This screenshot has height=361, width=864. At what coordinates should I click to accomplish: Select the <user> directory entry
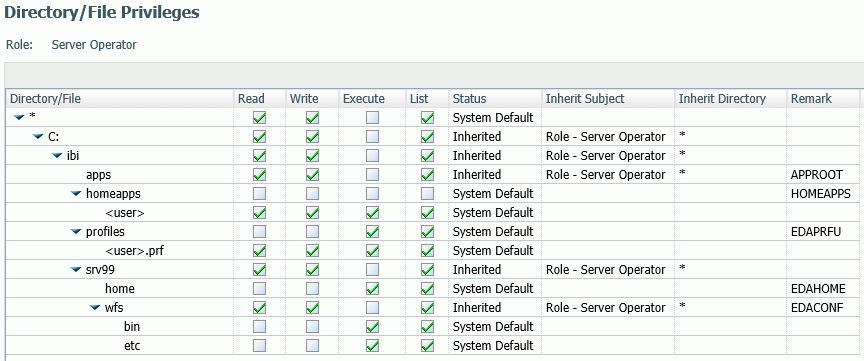tap(125, 213)
